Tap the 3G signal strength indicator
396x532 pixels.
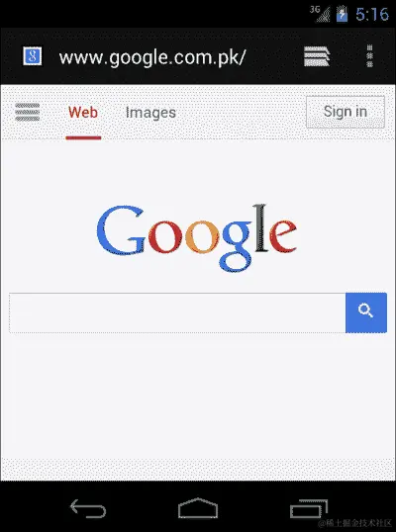320,14
